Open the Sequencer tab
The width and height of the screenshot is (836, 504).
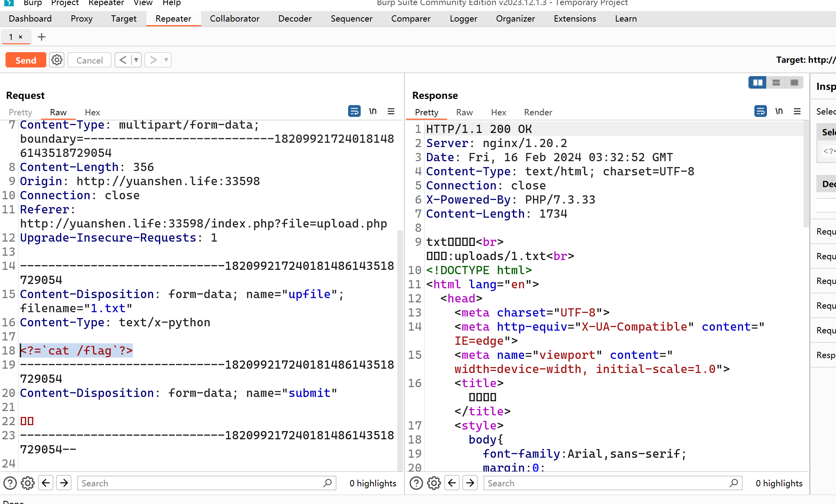[x=351, y=18]
